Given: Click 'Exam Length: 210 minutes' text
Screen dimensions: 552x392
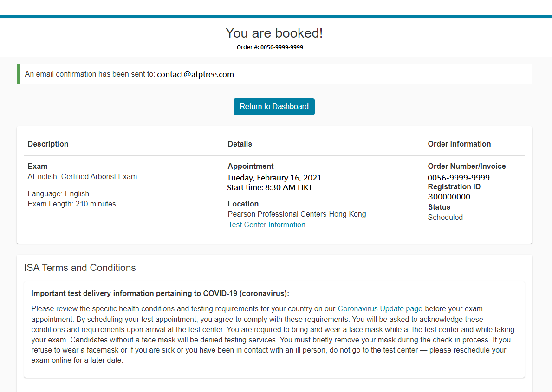Looking at the screenshot, I should [72, 204].
